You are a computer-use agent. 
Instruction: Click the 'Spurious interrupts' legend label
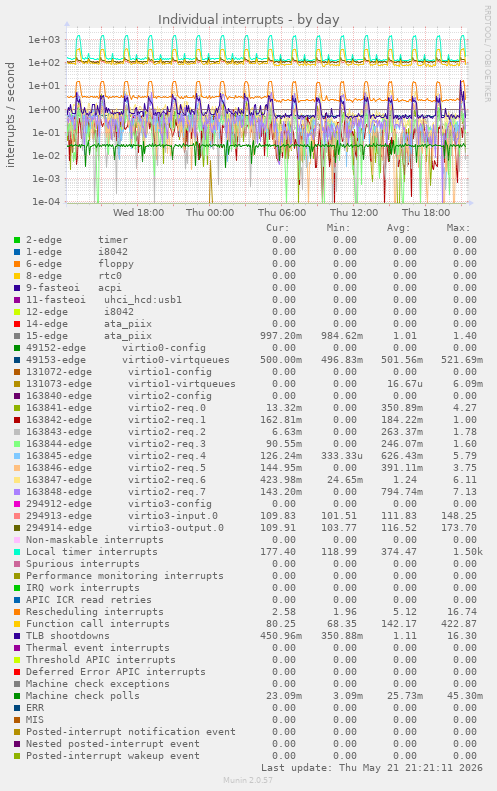(x=83, y=564)
